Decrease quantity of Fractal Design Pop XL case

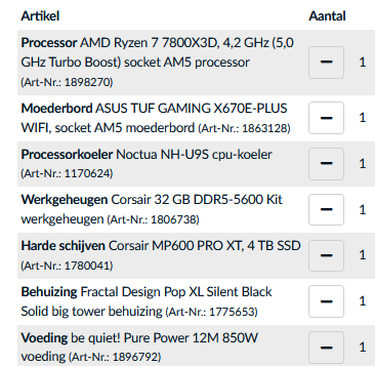[326, 301]
